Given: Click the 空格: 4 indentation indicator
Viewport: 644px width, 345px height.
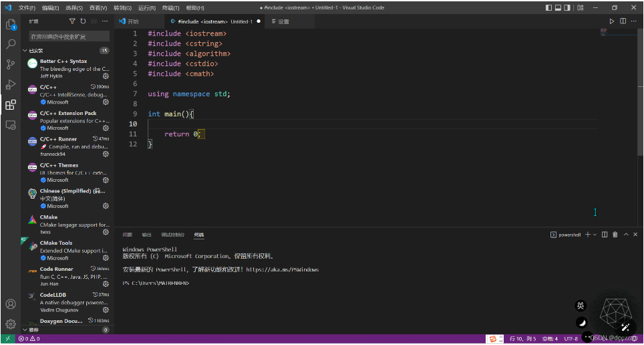Looking at the screenshot, I should [550, 339].
